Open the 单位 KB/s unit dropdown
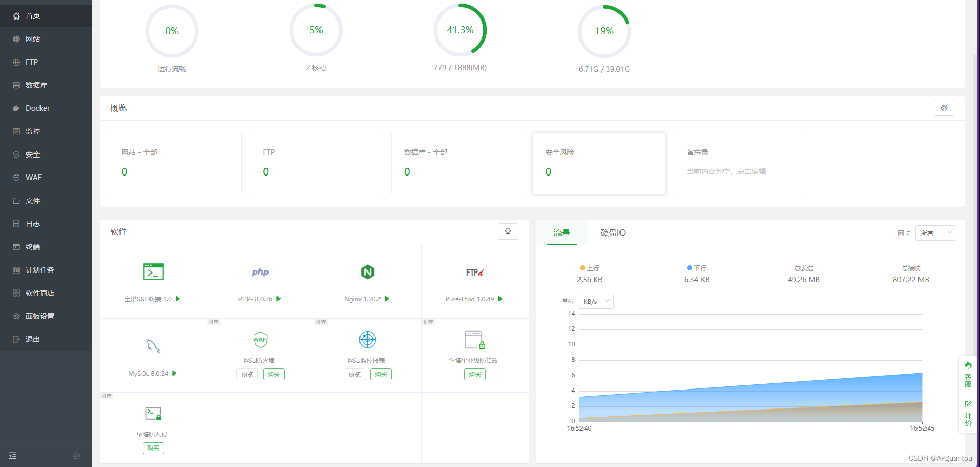The width and height of the screenshot is (980, 467). pyautogui.click(x=595, y=301)
